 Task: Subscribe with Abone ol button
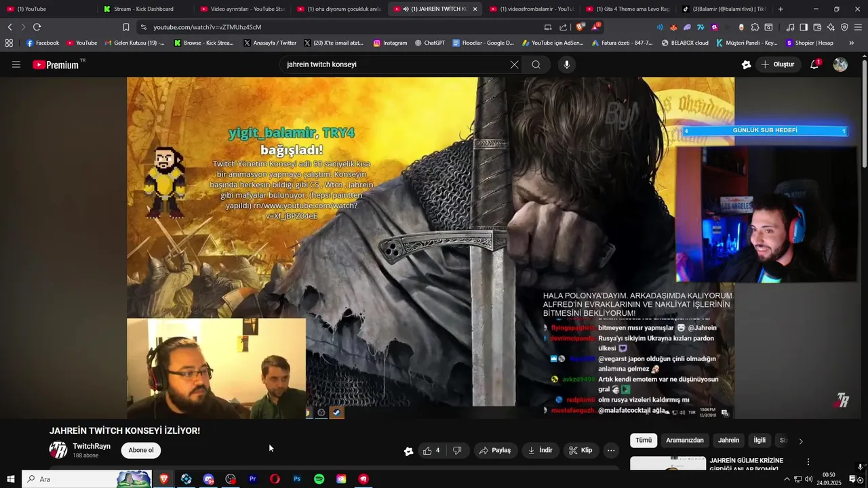click(x=141, y=450)
